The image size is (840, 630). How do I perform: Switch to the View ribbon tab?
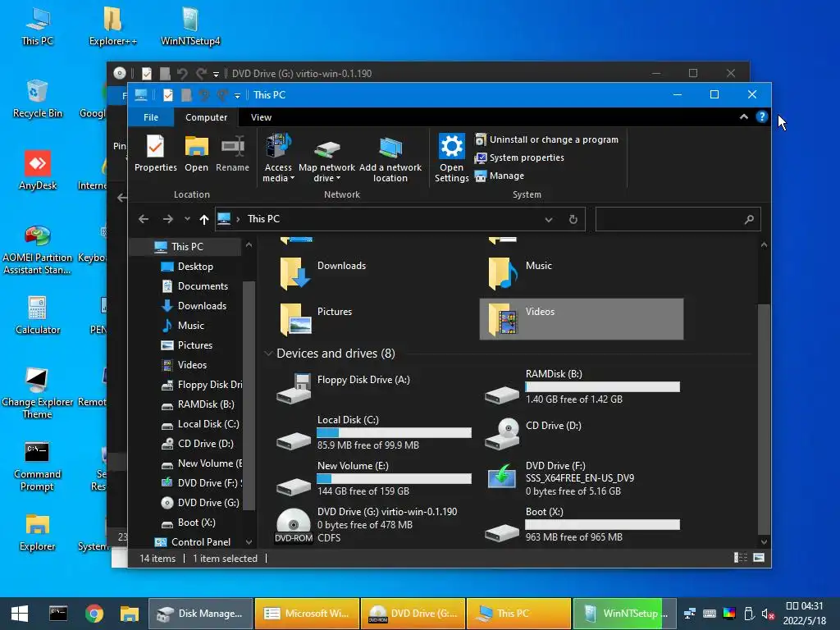click(x=261, y=117)
